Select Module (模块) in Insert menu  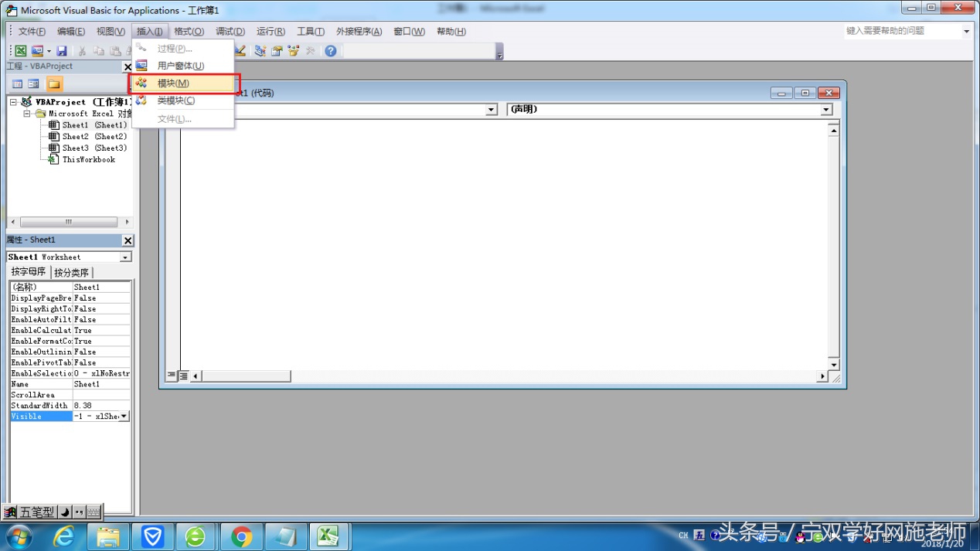[184, 83]
